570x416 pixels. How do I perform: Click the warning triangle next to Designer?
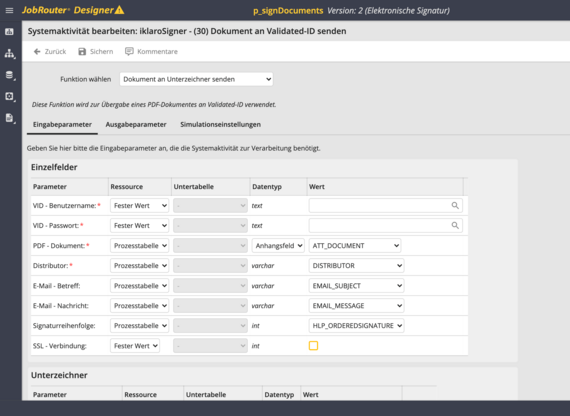tap(119, 10)
